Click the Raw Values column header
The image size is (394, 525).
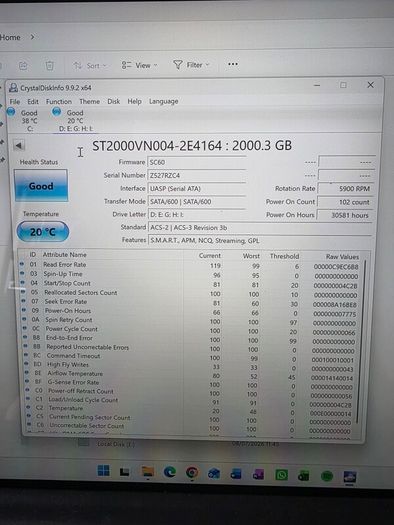pos(342,256)
